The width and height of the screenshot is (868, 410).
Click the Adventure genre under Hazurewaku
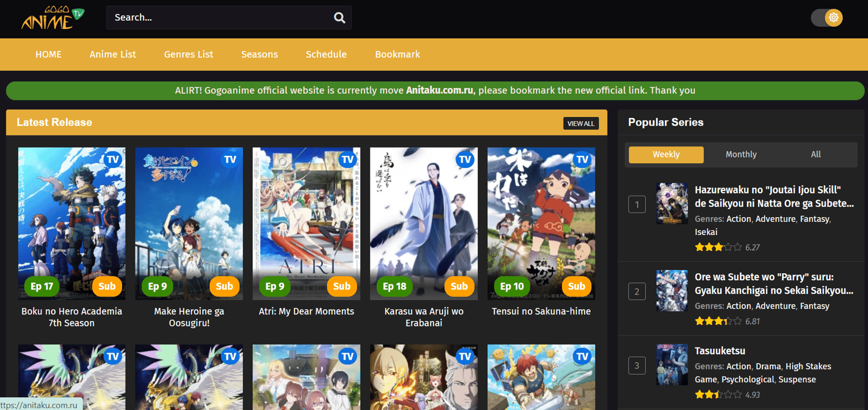pos(775,219)
